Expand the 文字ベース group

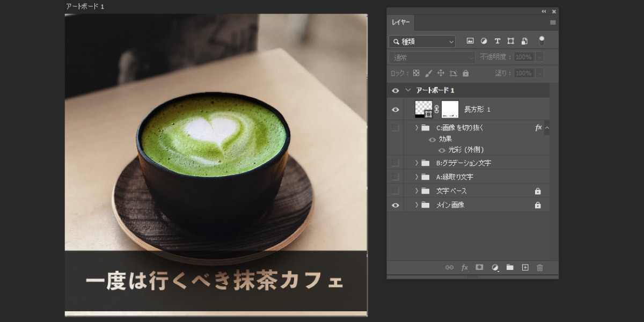tap(416, 191)
